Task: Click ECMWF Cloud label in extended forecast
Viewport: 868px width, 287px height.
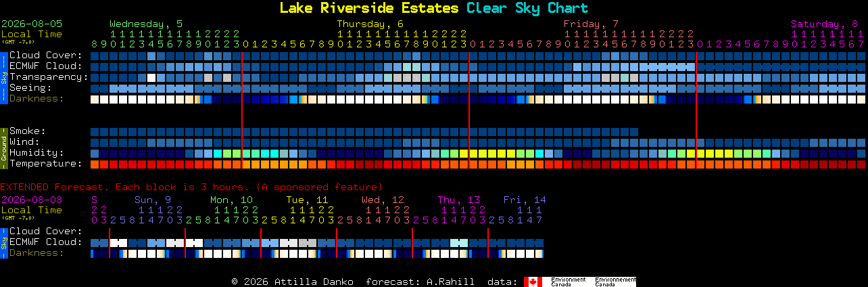Action: point(45,242)
